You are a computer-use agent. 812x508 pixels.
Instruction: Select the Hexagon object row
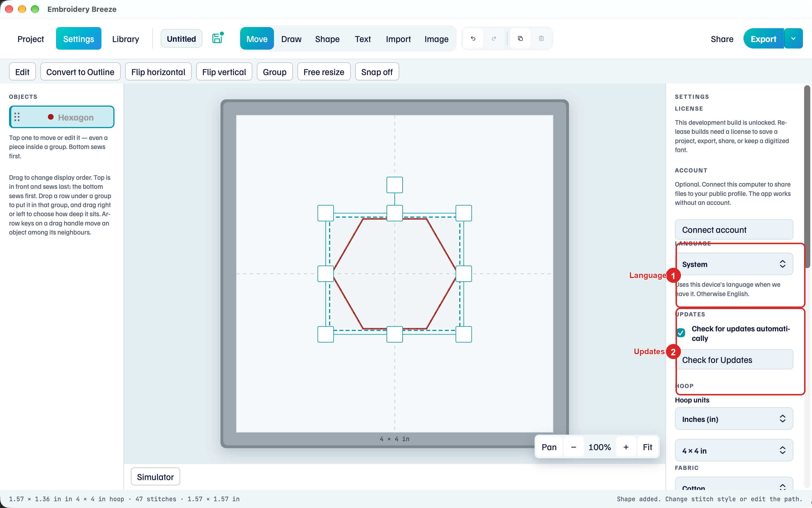point(62,117)
